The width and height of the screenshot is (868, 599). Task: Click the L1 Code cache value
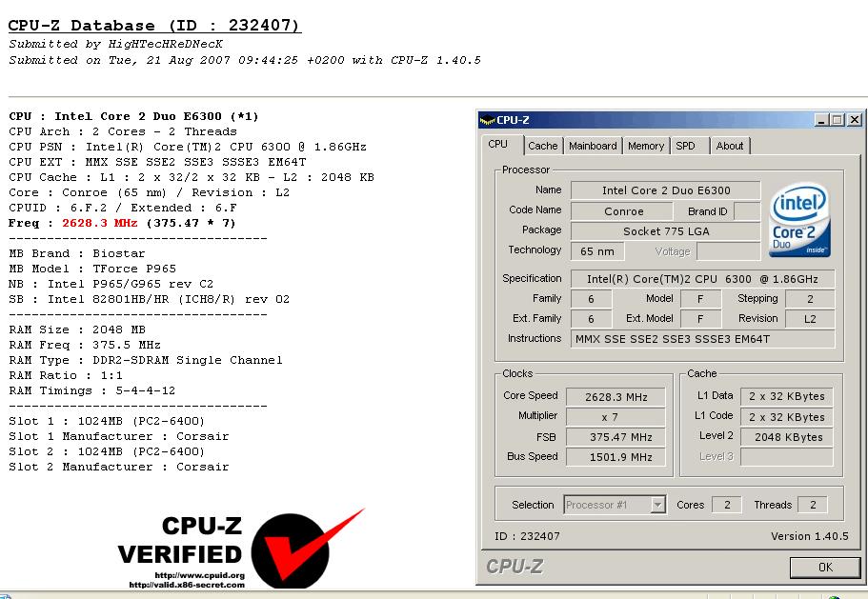pyautogui.click(x=787, y=417)
